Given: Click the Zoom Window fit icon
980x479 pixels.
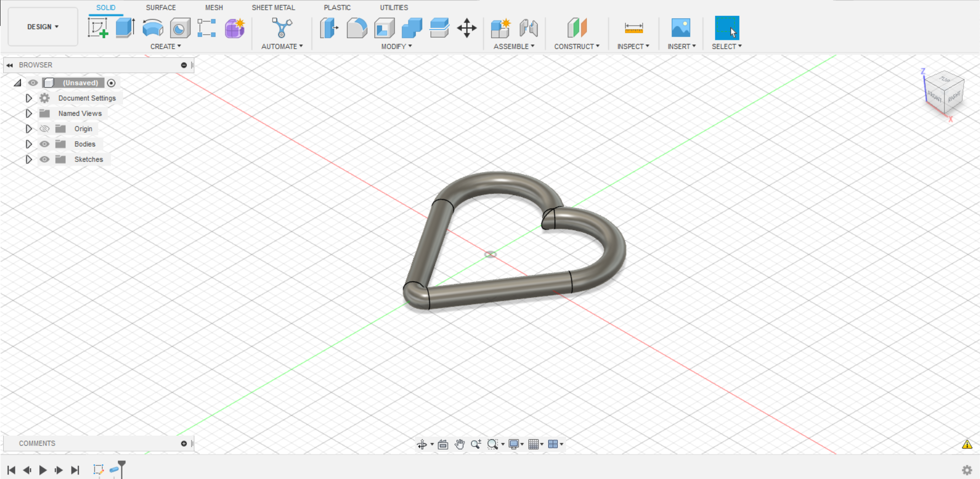Looking at the screenshot, I should coord(493,444).
